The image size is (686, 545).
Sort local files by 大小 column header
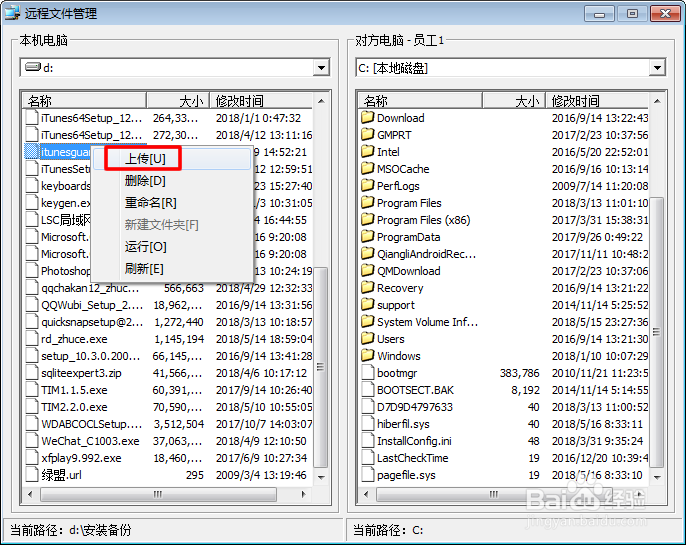point(178,101)
